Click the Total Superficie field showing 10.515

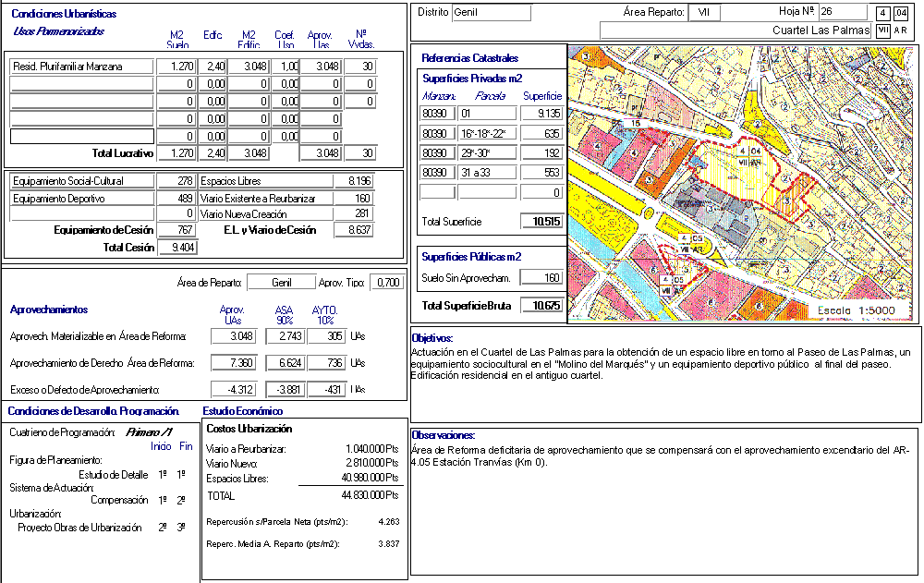[x=542, y=222]
